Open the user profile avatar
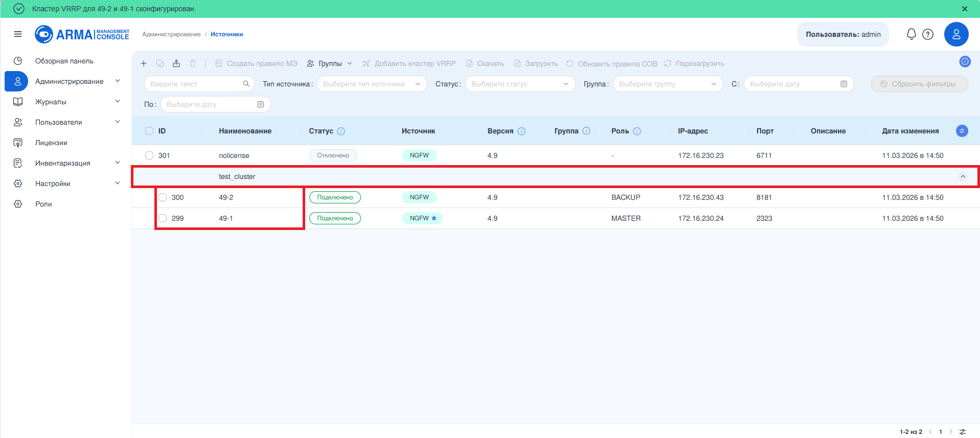 click(956, 34)
